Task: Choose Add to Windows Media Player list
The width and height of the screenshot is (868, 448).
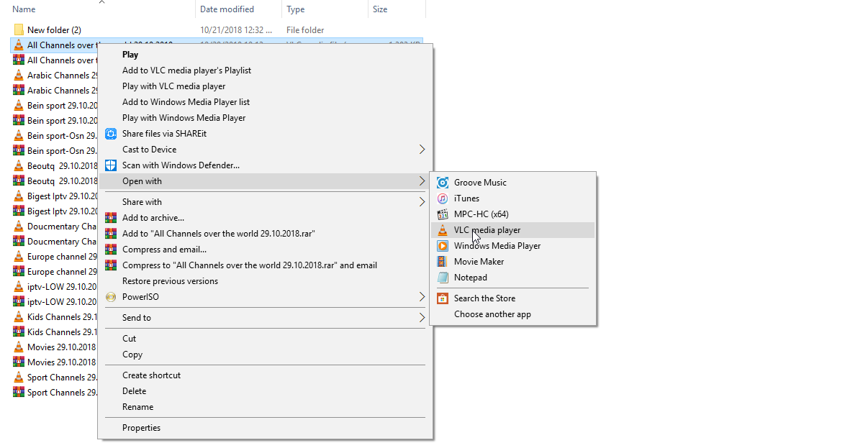Action: (x=186, y=102)
